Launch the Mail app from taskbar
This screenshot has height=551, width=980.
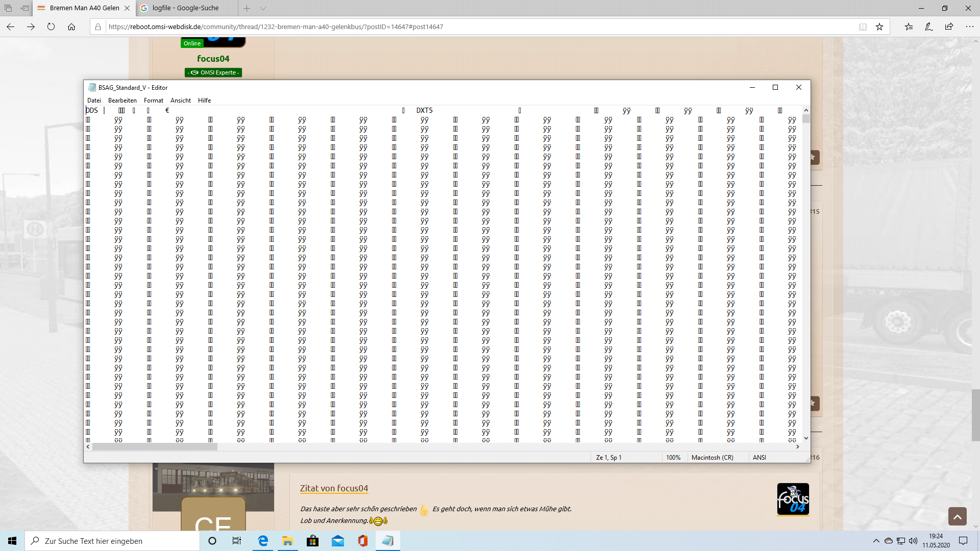coord(338,541)
